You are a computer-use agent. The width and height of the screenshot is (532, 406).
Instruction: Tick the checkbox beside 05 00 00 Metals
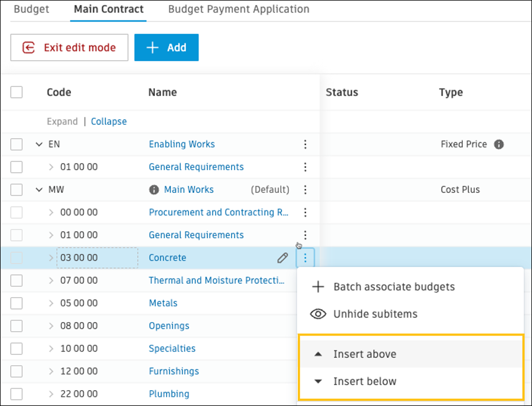[16, 303]
